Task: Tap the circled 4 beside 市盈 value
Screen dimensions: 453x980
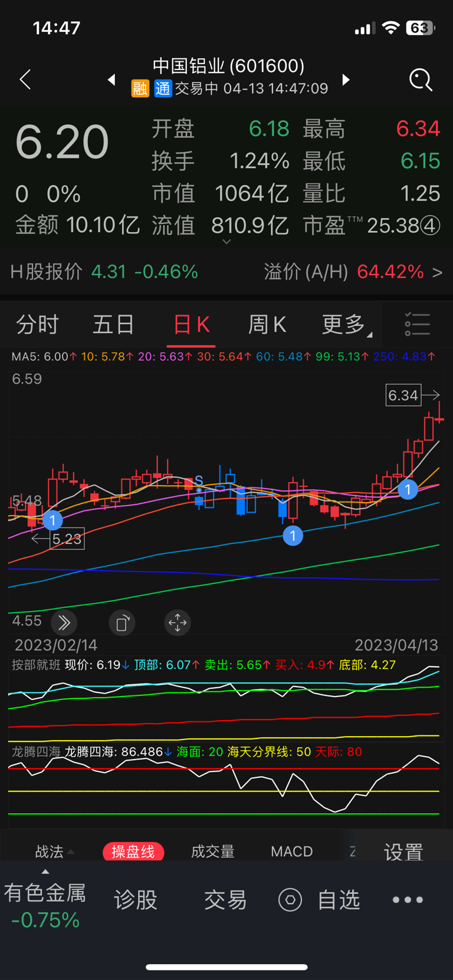Action: point(430,226)
